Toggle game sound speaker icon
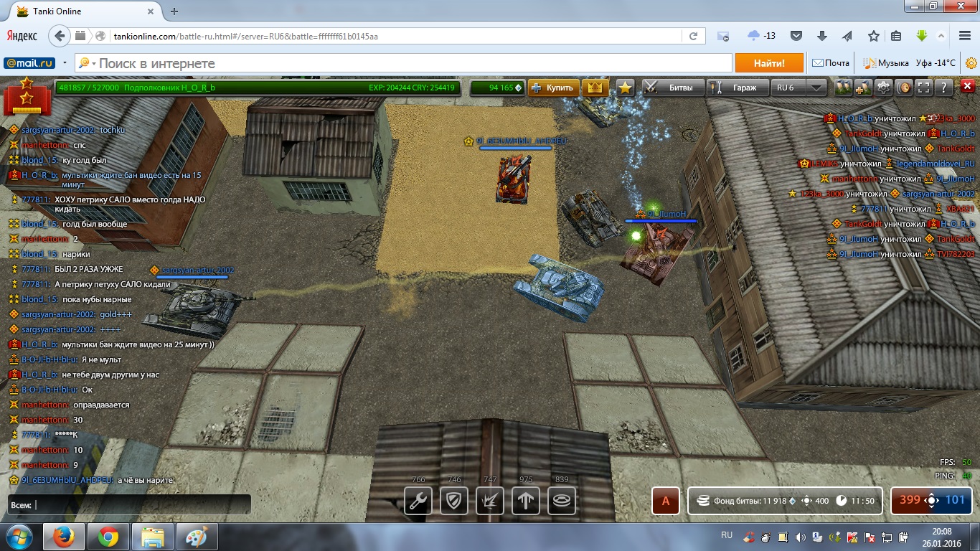The image size is (980, 551). click(904, 88)
